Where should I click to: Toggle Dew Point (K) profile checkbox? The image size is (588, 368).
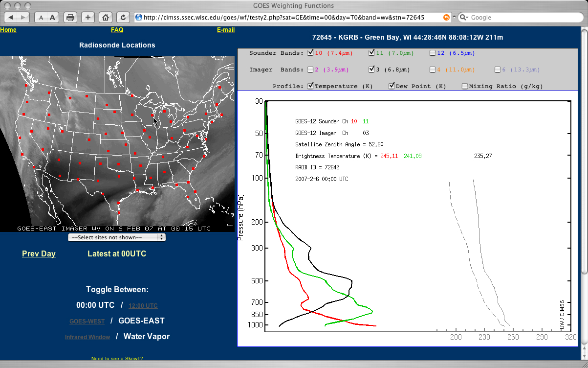(392, 86)
